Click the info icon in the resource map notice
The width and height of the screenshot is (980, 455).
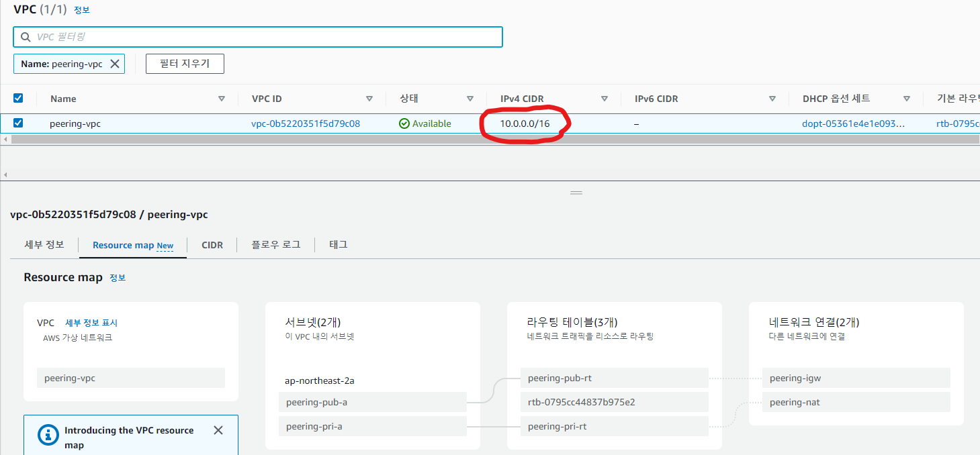pyautogui.click(x=48, y=435)
